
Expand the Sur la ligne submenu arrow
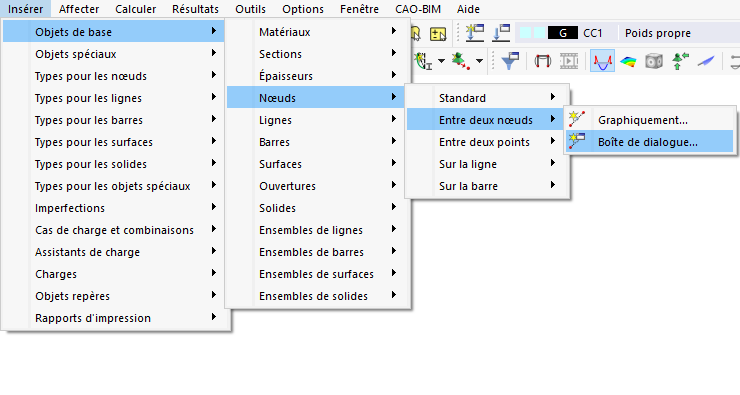552,163
